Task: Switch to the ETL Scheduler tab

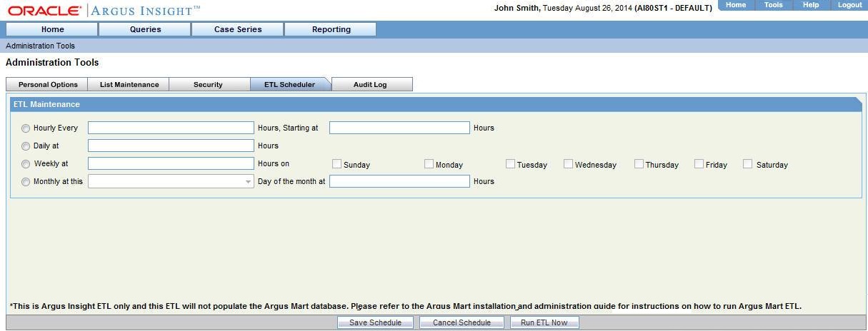Action: [x=290, y=84]
